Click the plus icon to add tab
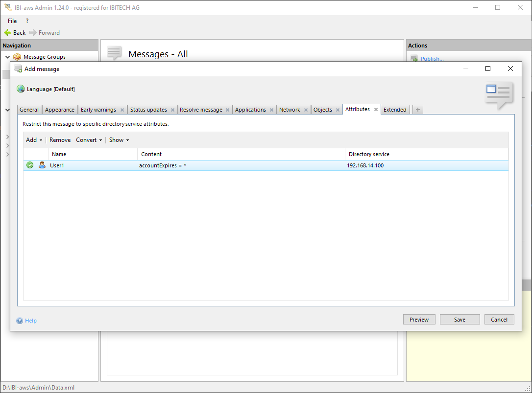The width and height of the screenshot is (532, 393). click(418, 110)
